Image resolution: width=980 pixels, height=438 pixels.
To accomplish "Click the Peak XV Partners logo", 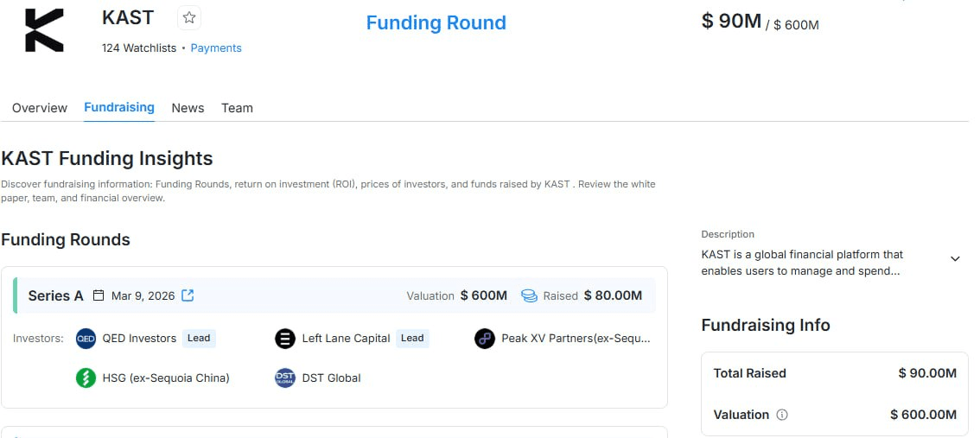I will pyautogui.click(x=484, y=339).
